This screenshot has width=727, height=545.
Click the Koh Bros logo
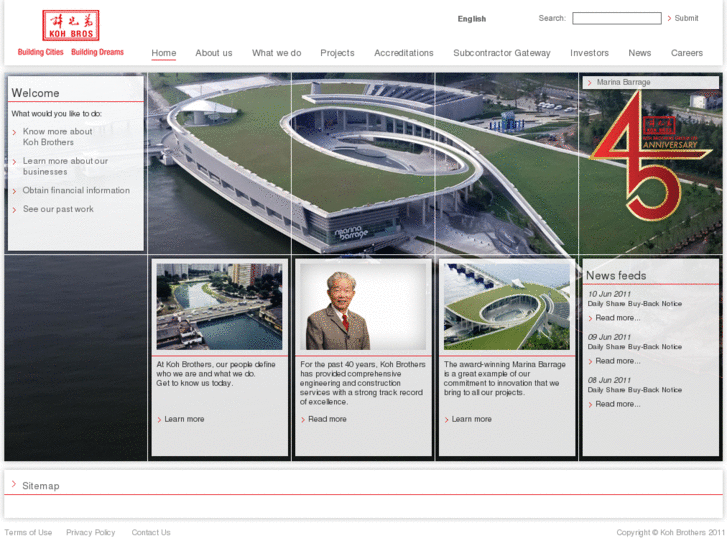(x=70, y=26)
